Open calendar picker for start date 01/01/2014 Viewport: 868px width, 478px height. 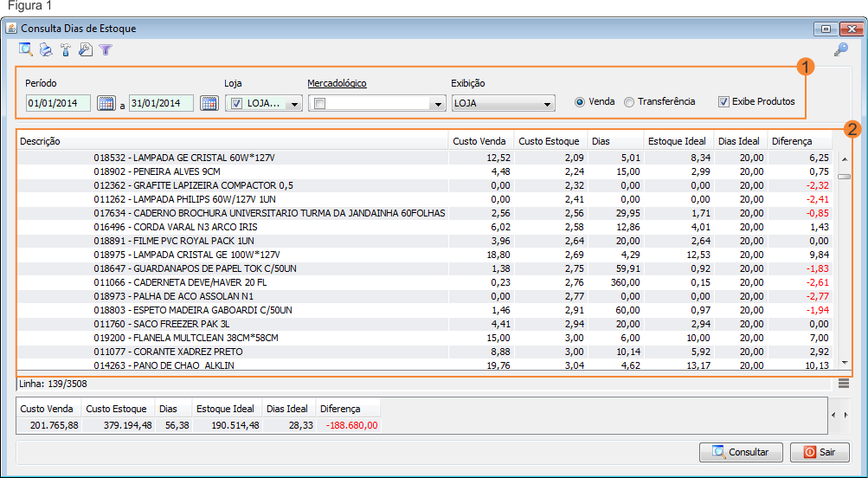click(106, 103)
